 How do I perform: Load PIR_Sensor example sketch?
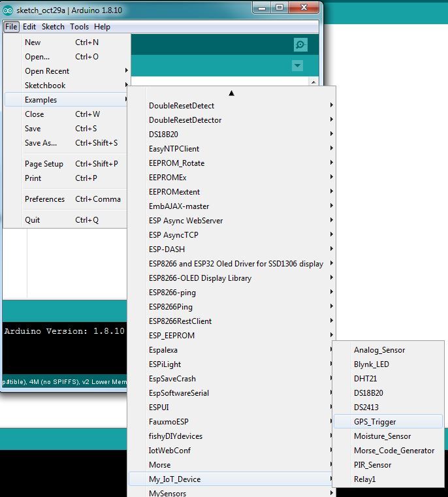(388, 464)
